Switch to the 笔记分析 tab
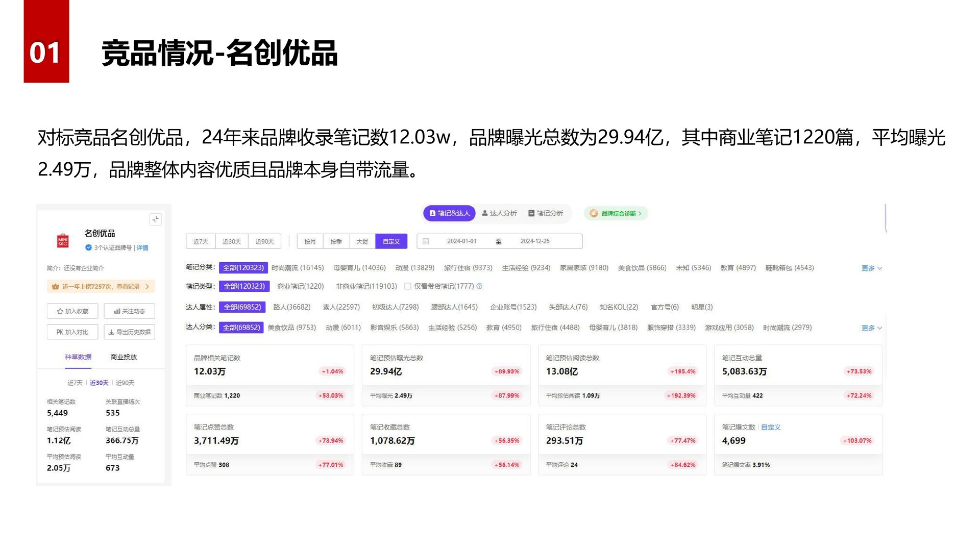Viewport: 980px width, 551px height. (546, 213)
